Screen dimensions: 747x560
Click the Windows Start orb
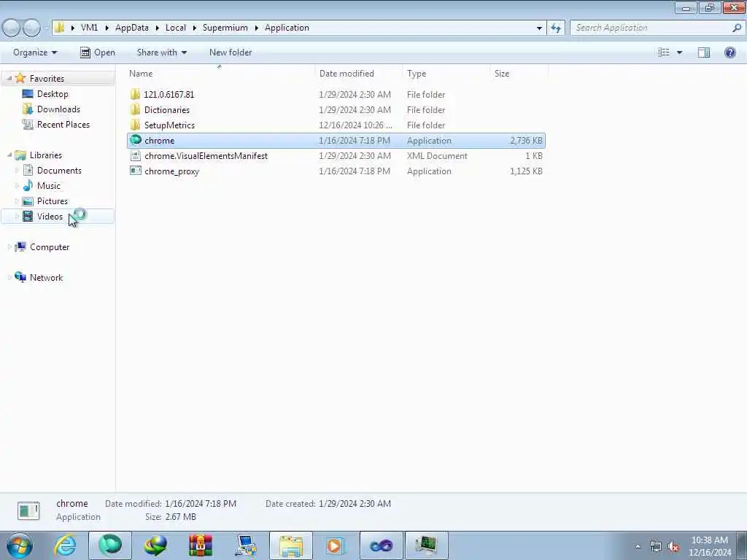pos(20,545)
